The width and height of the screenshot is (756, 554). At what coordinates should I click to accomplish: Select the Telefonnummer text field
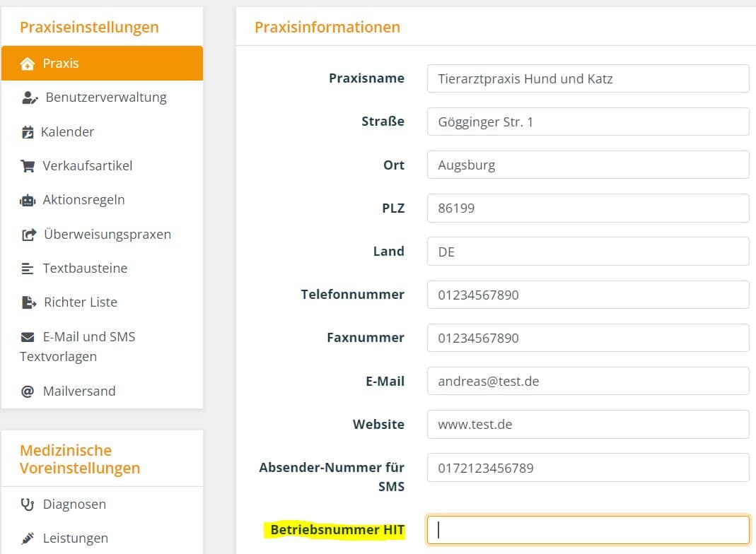[x=588, y=295]
